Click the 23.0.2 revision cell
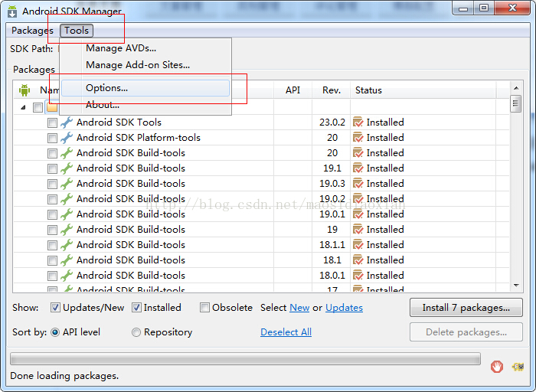This screenshot has height=392, width=536. (x=332, y=122)
